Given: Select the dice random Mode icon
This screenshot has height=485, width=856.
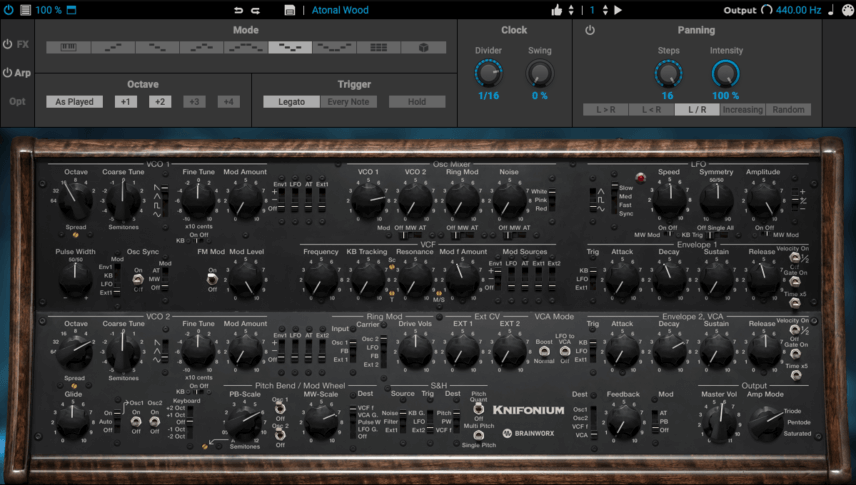Looking at the screenshot, I should click(x=423, y=48).
